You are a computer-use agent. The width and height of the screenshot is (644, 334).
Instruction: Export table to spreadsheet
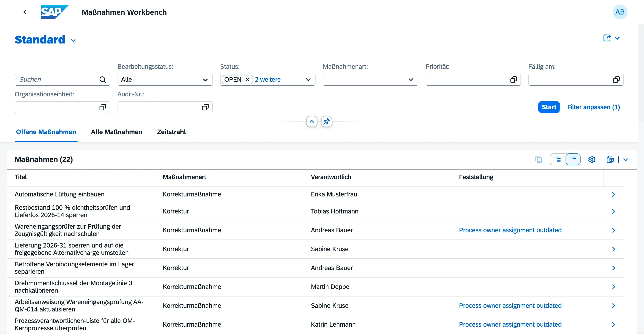(610, 159)
